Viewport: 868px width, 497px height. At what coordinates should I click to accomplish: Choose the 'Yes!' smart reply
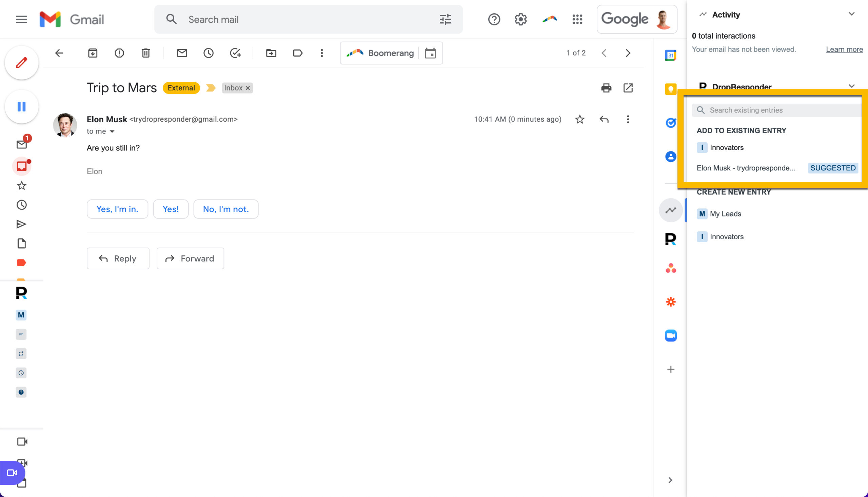click(x=171, y=209)
